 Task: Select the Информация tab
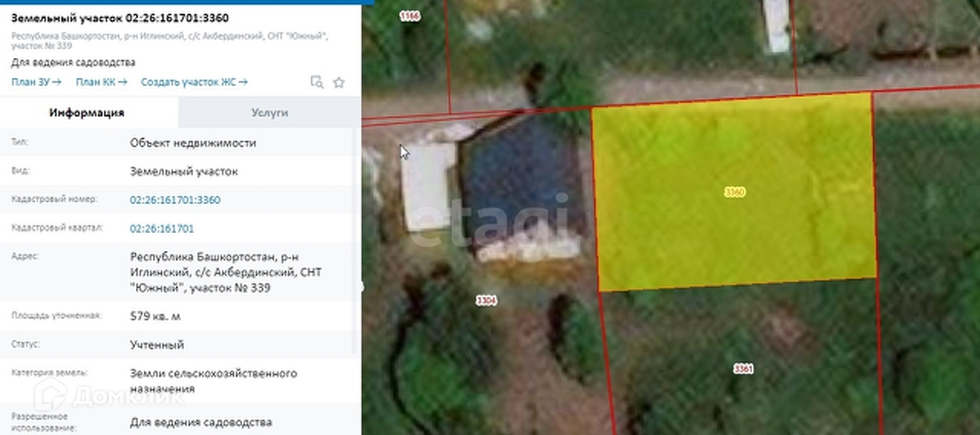coord(87,112)
